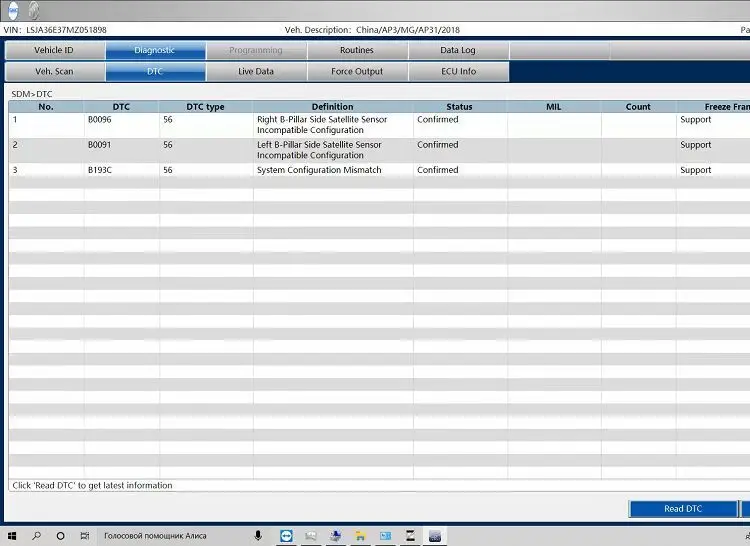Click DTC type 56 in B0091 row

click(168, 145)
